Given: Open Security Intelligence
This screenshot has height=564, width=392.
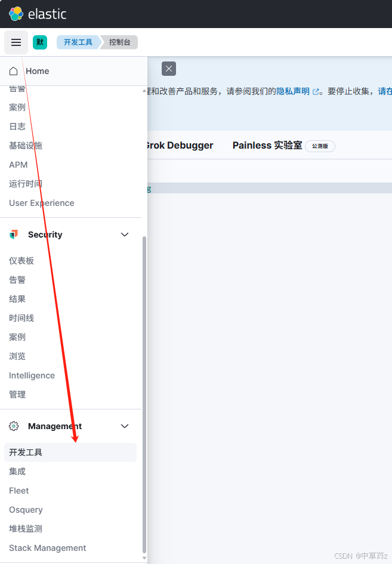Looking at the screenshot, I should tap(32, 375).
